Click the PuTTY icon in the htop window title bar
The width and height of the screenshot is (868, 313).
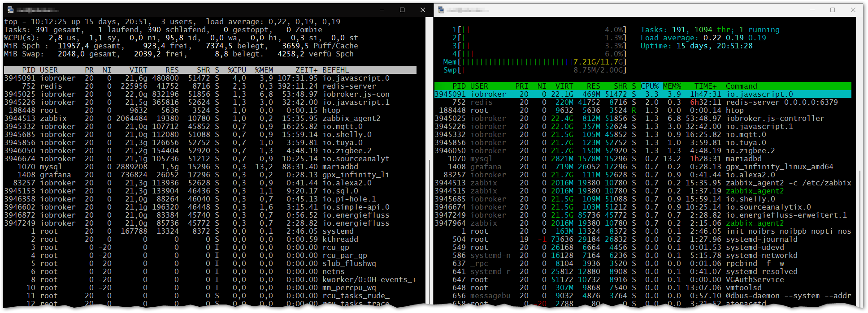coord(441,10)
